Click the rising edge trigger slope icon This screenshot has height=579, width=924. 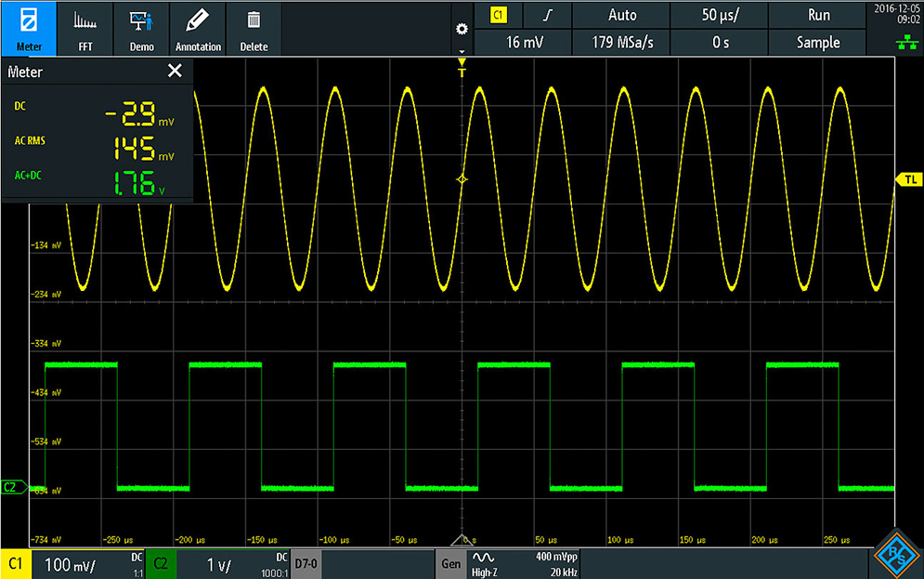[x=548, y=15]
